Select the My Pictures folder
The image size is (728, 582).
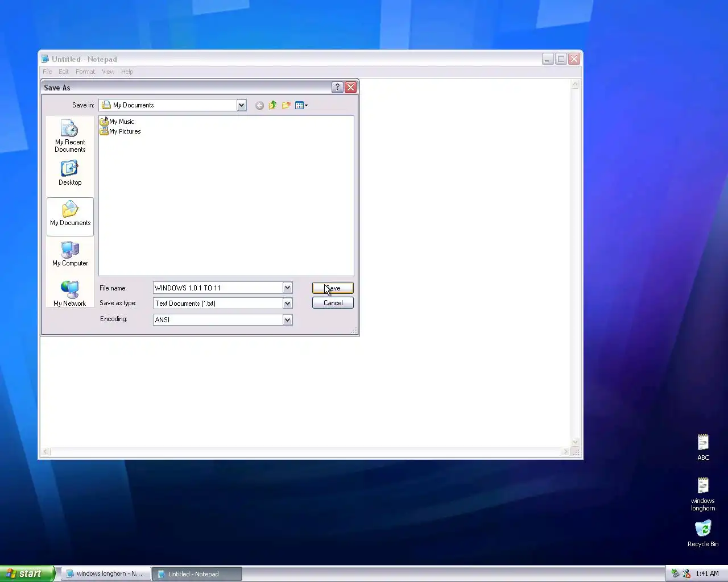[121, 131]
